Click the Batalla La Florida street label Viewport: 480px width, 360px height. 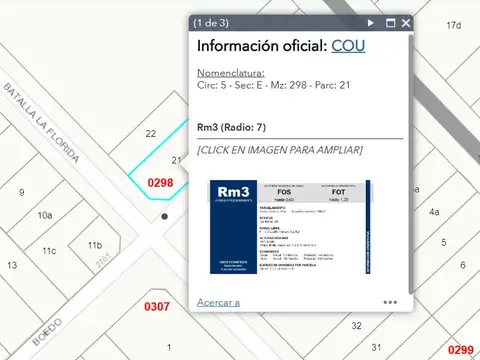(42, 123)
